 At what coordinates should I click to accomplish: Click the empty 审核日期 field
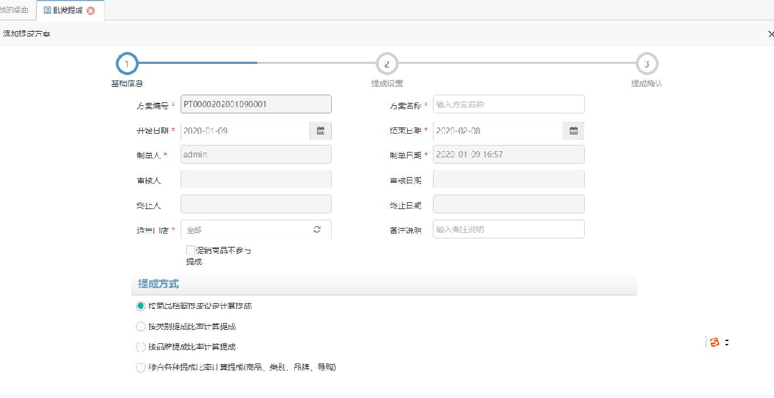(x=509, y=179)
